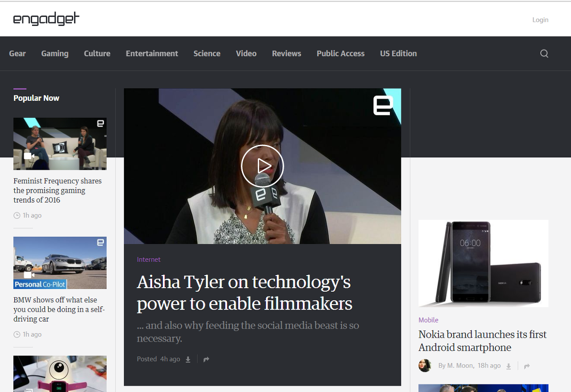Screen dimensions: 571x392
Task: Navigate to the Gaming section
Action: [55, 54]
